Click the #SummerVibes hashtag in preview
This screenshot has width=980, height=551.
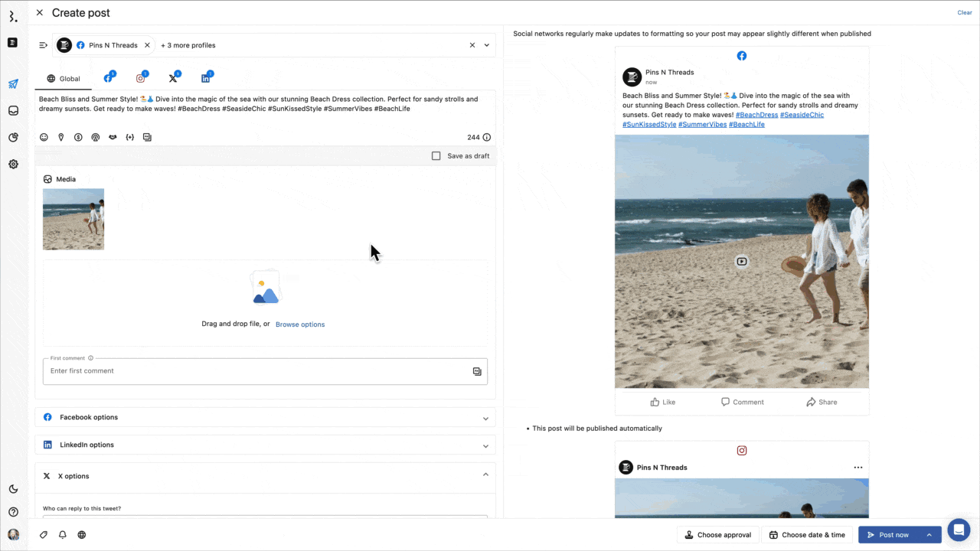tap(703, 124)
